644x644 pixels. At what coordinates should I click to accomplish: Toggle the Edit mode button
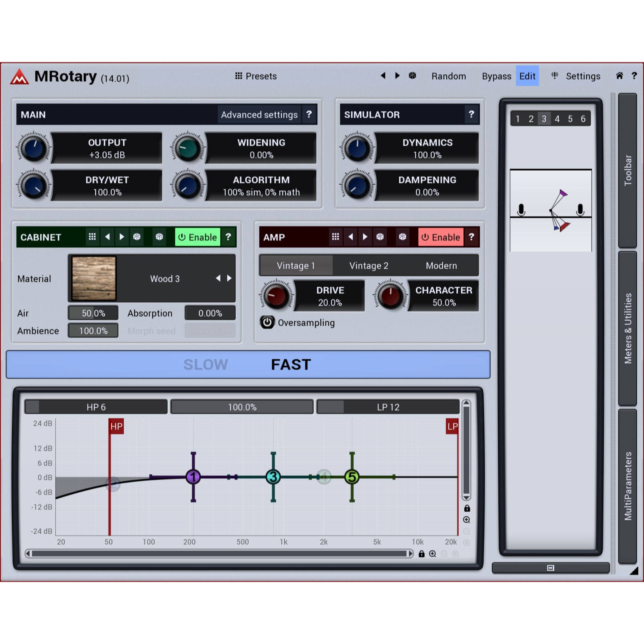coord(527,76)
